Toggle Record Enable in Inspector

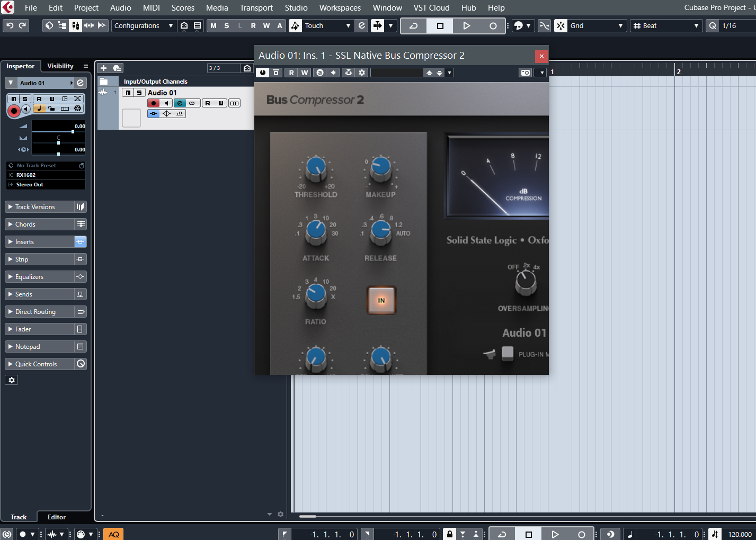tap(14, 111)
